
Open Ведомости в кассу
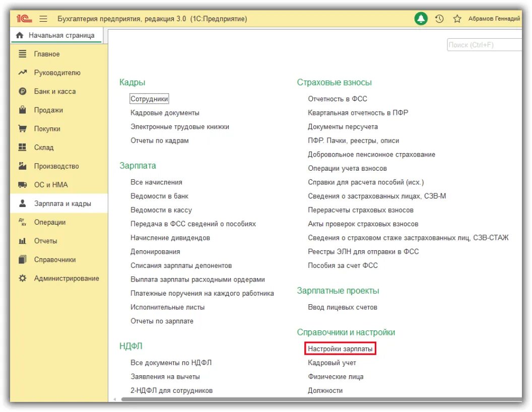[x=161, y=210]
